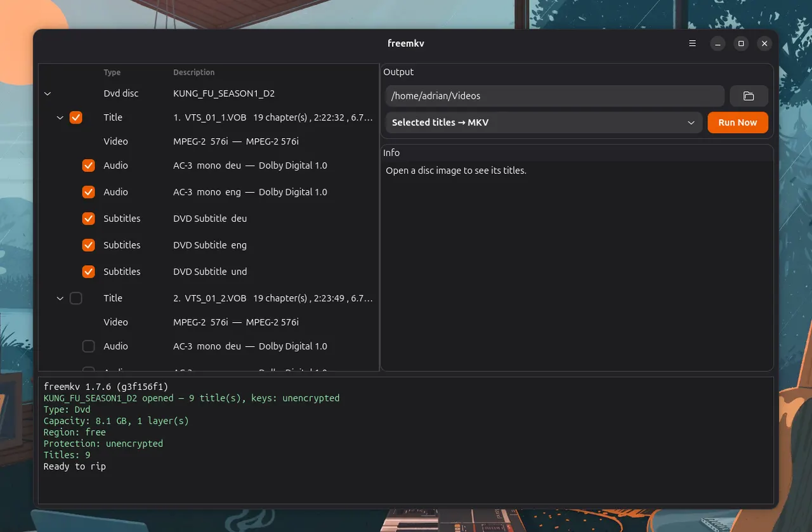The height and width of the screenshot is (532, 812).
Task: Check Title 2 deu audio checkbox
Action: click(89, 346)
